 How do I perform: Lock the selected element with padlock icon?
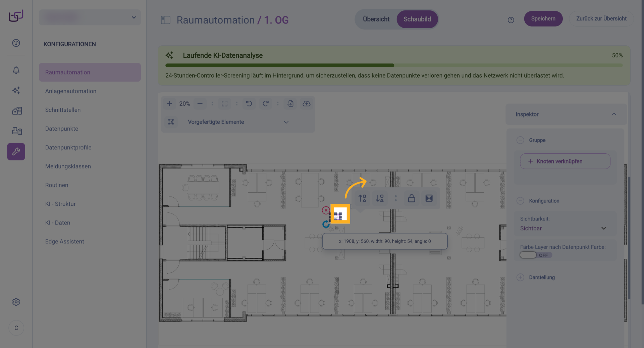coord(412,198)
